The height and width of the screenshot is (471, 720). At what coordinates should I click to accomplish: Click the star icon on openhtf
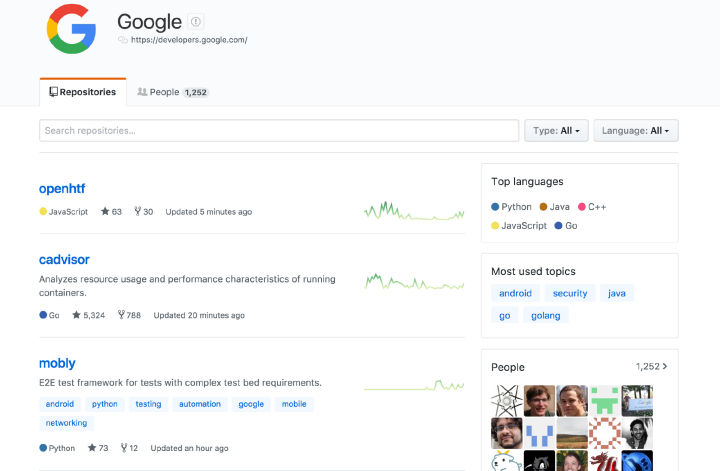tap(105, 212)
